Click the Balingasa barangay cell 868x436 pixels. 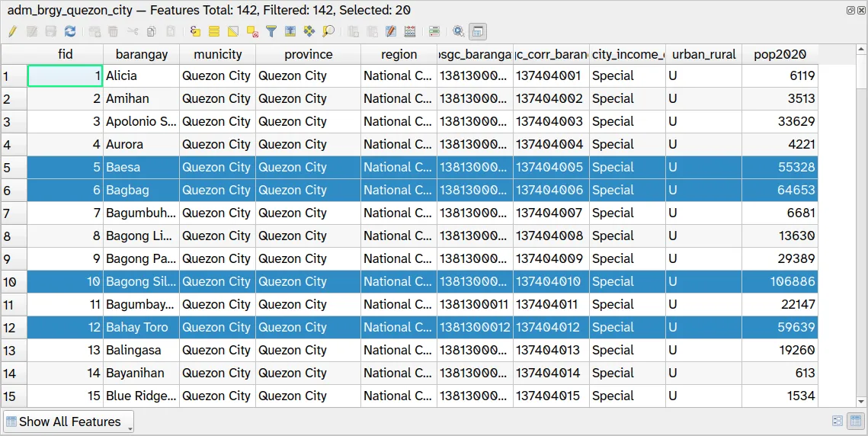(141, 350)
